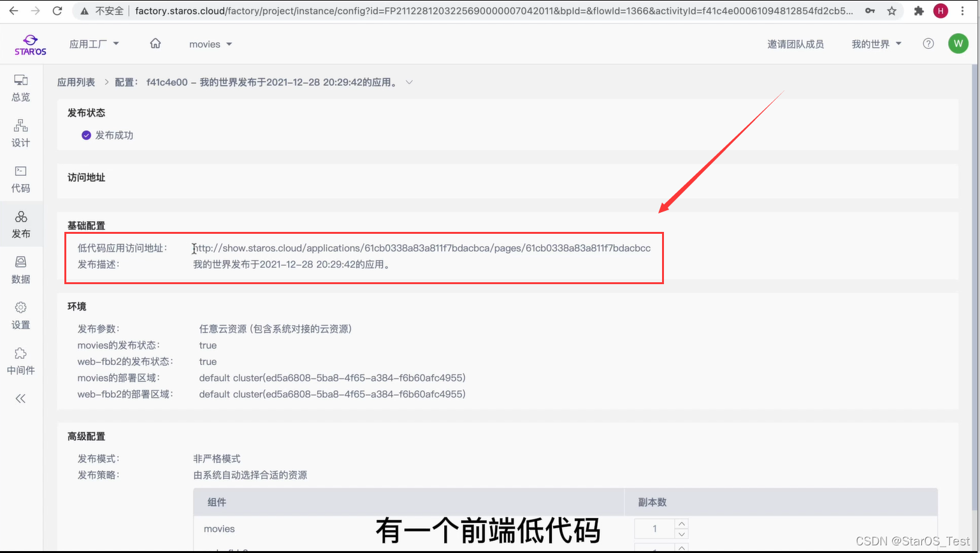Open 发布 in the sidebar

(x=21, y=224)
